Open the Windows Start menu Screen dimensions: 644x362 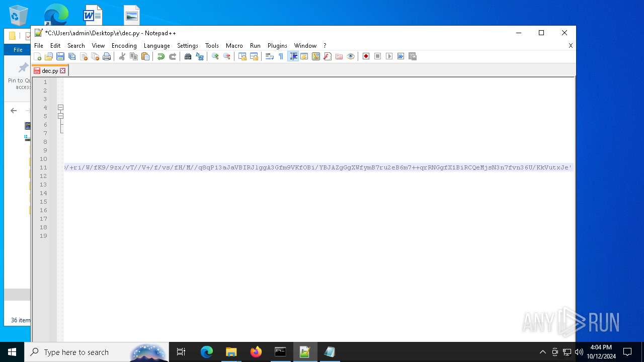(12, 352)
